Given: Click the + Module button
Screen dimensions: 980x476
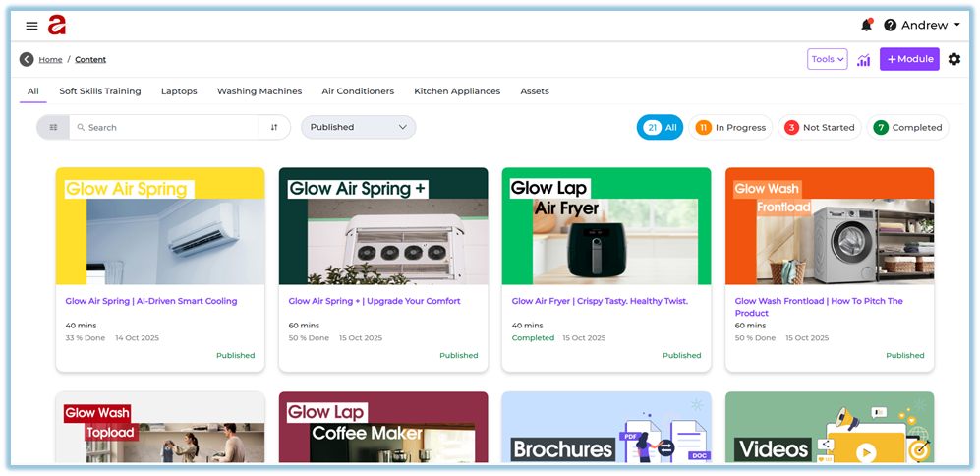Looking at the screenshot, I should tap(909, 60).
